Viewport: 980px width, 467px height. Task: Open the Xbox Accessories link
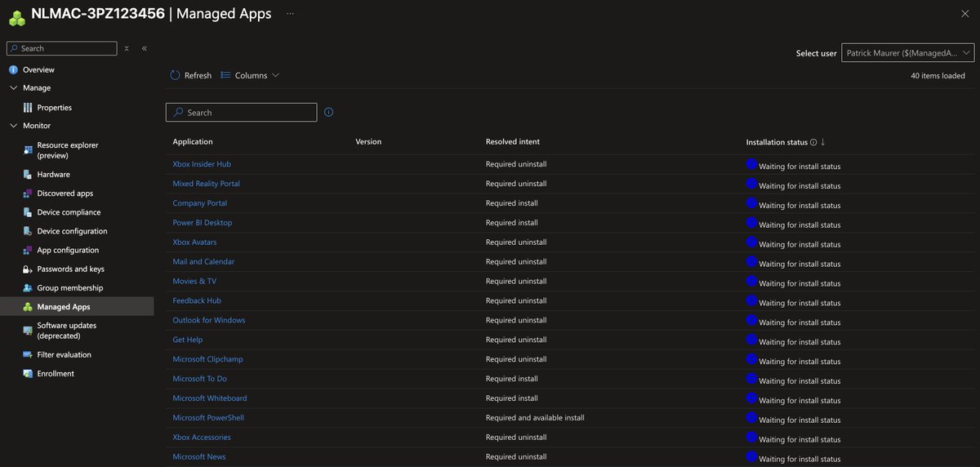point(202,438)
